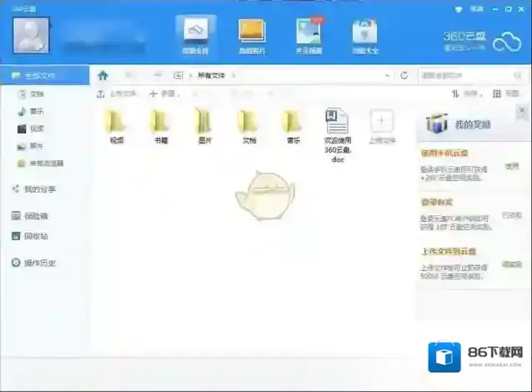Select 全部文件 in the sidebar
532x392 pixels.
[45, 75]
